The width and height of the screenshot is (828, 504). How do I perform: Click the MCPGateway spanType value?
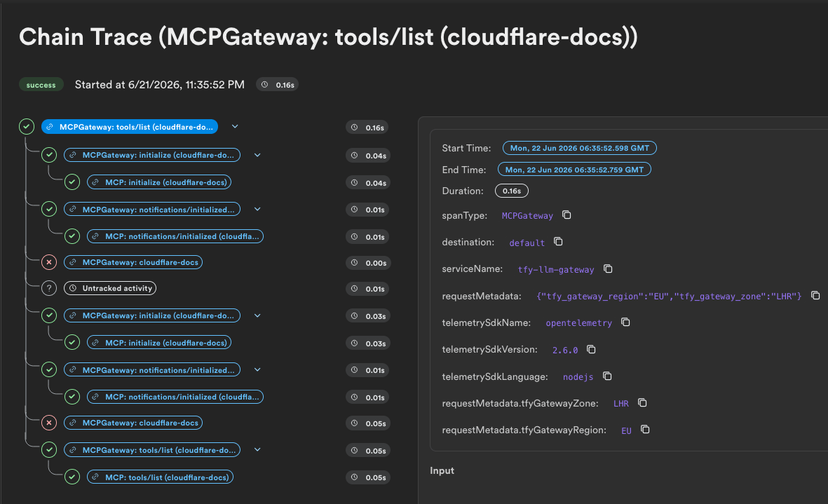click(527, 216)
